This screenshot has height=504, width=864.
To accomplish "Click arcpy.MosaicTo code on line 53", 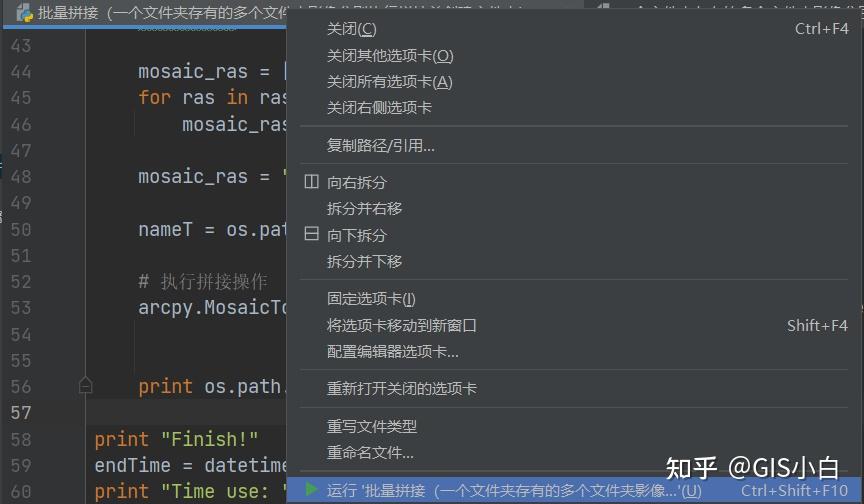I will click(212, 307).
